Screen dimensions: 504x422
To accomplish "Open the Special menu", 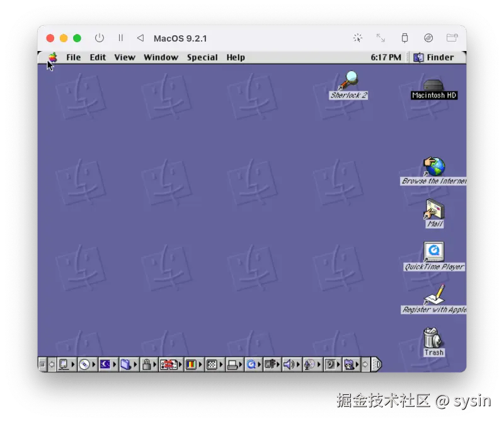I will tap(202, 57).
